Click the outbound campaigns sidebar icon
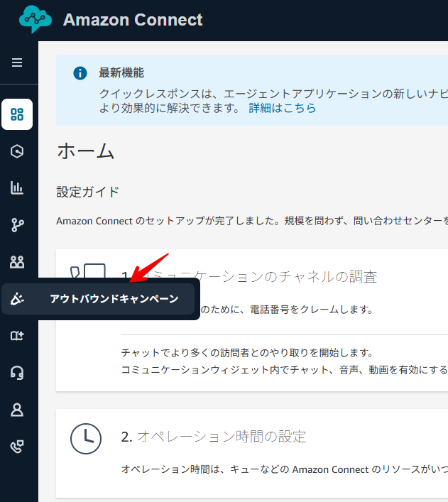 (17, 299)
